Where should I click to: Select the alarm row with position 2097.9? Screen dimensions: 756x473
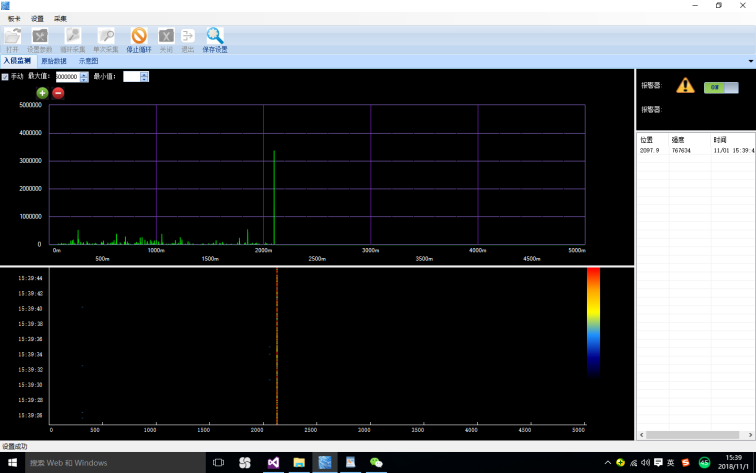(690, 151)
